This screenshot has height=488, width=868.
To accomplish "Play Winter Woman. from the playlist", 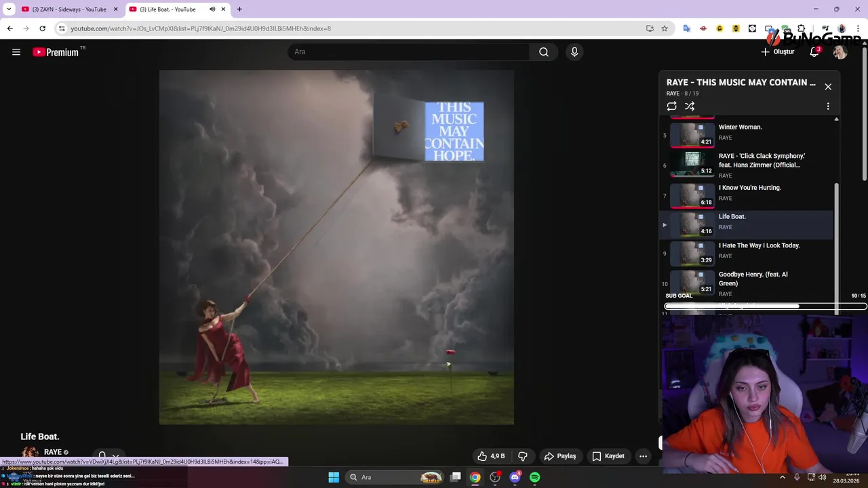I will coord(746,134).
